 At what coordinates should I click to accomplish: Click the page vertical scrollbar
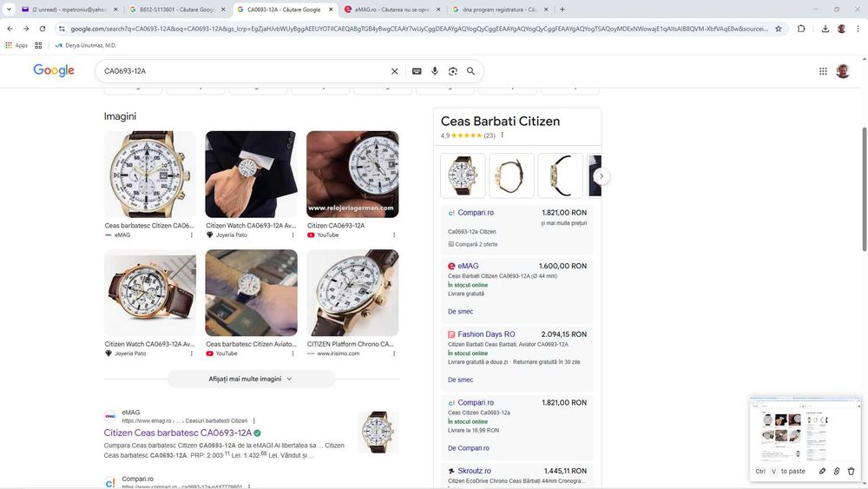pyautogui.click(x=865, y=189)
